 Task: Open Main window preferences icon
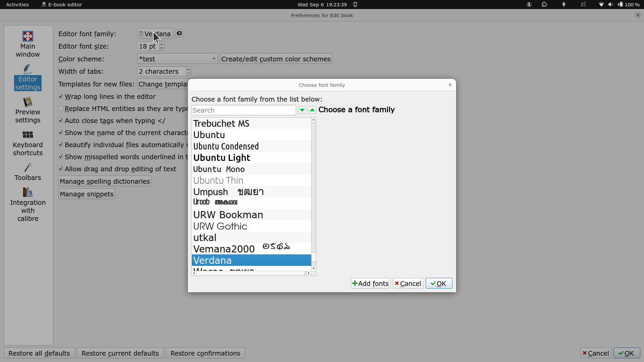28,36
